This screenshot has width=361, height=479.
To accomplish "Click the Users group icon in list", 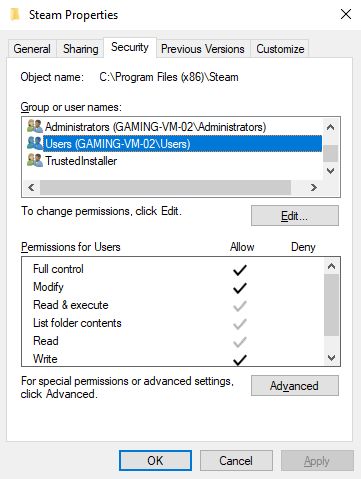I will click(35, 144).
